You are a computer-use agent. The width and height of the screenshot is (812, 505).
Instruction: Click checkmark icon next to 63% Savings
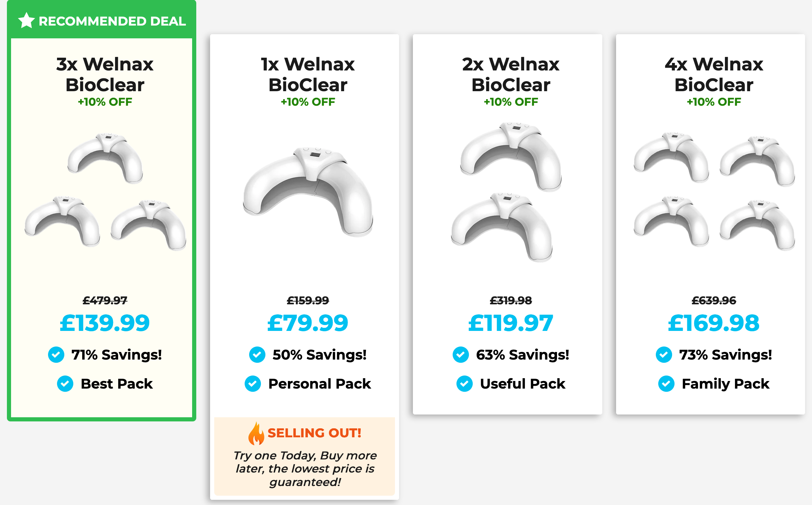(461, 355)
